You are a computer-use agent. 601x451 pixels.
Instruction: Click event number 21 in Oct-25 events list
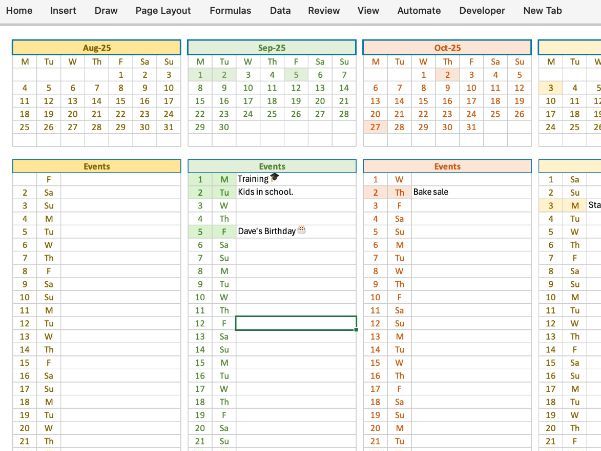point(375,441)
